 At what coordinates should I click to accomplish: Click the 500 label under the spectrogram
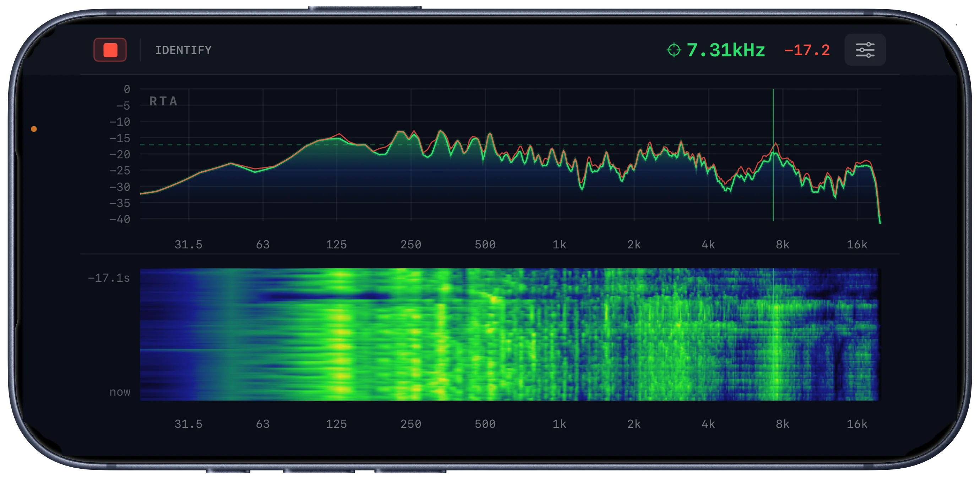pyautogui.click(x=485, y=424)
